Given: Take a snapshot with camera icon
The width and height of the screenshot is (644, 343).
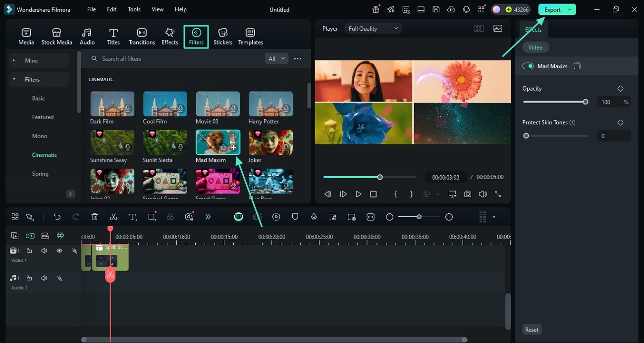Looking at the screenshot, I should [468, 195].
